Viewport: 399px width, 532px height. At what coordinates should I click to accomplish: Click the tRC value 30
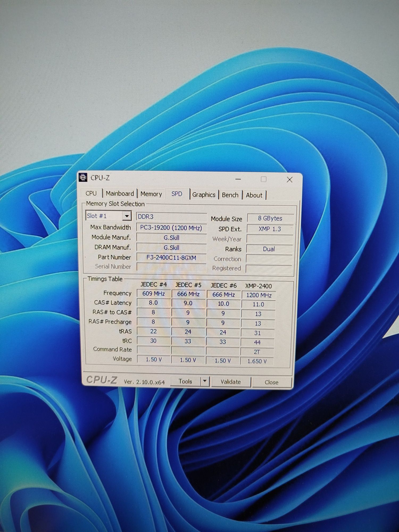[x=153, y=341]
